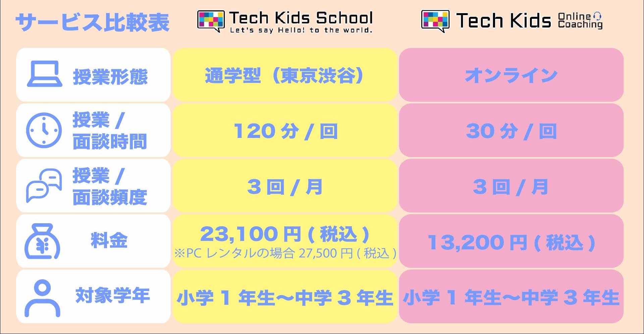Click the Tech Kids School logo icon
Screen dimensions: 644x334
click(x=211, y=21)
